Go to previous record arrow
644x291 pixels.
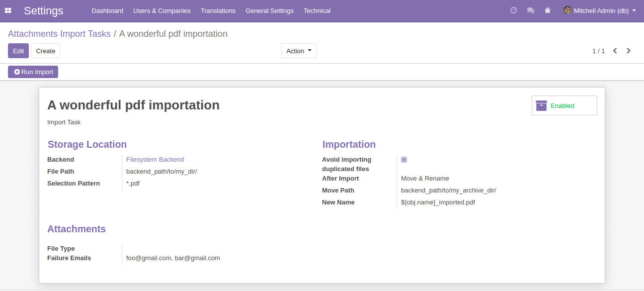[x=615, y=51]
